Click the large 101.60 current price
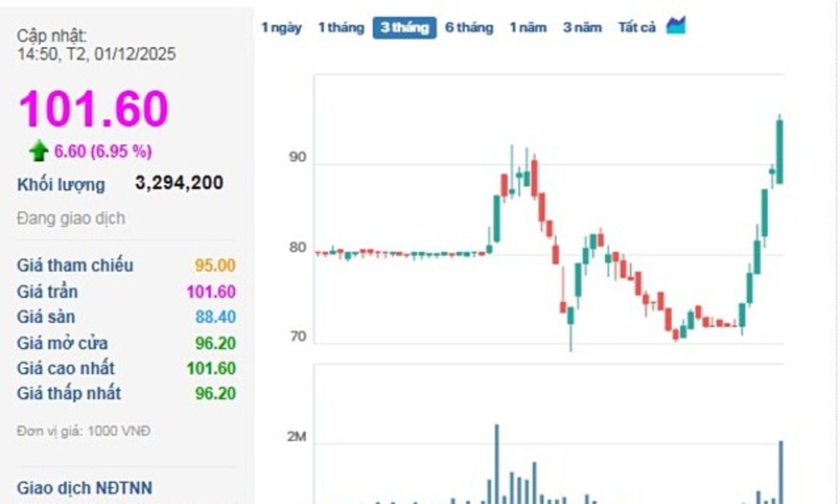The image size is (840, 504). [94, 109]
